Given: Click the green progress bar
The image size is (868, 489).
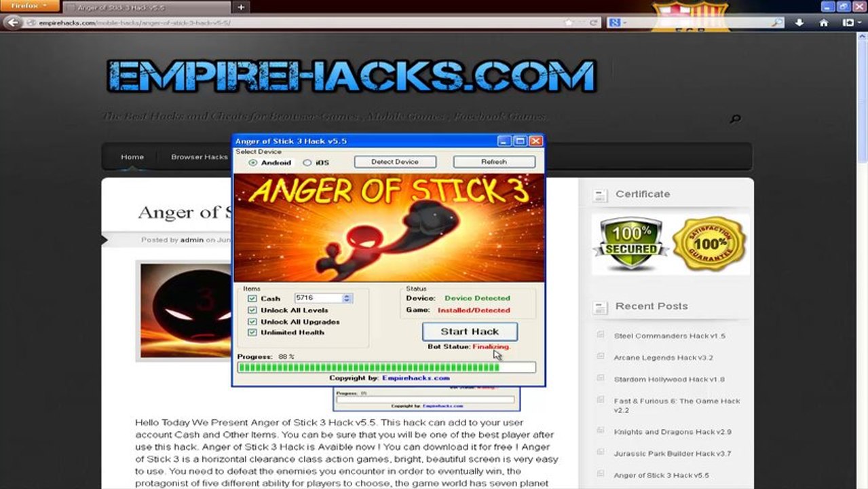Looking at the screenshot, I should click(x=386, y=367).
